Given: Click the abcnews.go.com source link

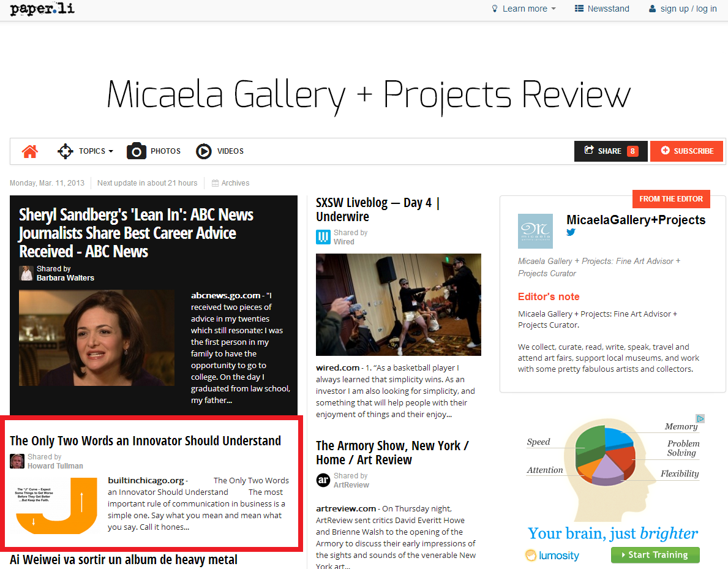Looking at the screenshot, I should pyautogui.click(x=226, y=295).
